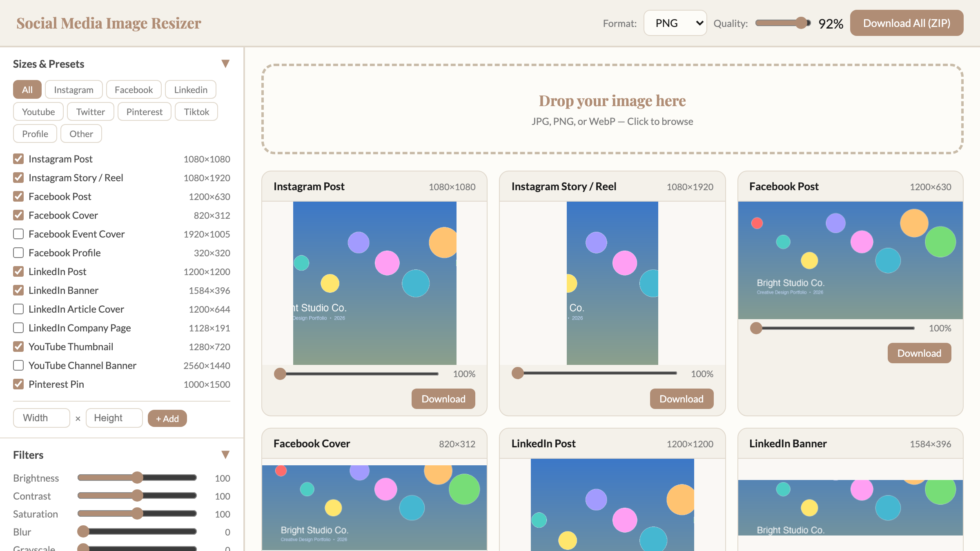
Task: Enable the Facebook Event Cover size
Action: 18,234
